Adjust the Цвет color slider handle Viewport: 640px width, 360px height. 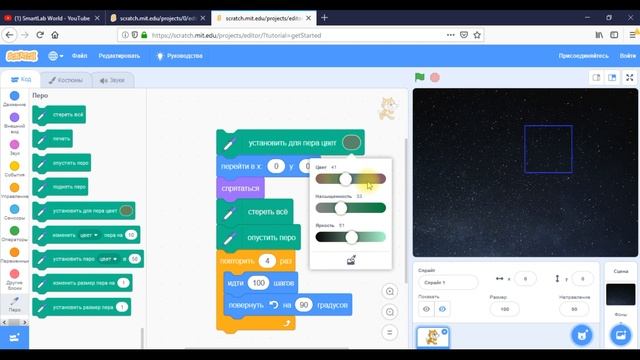(345, 179)
